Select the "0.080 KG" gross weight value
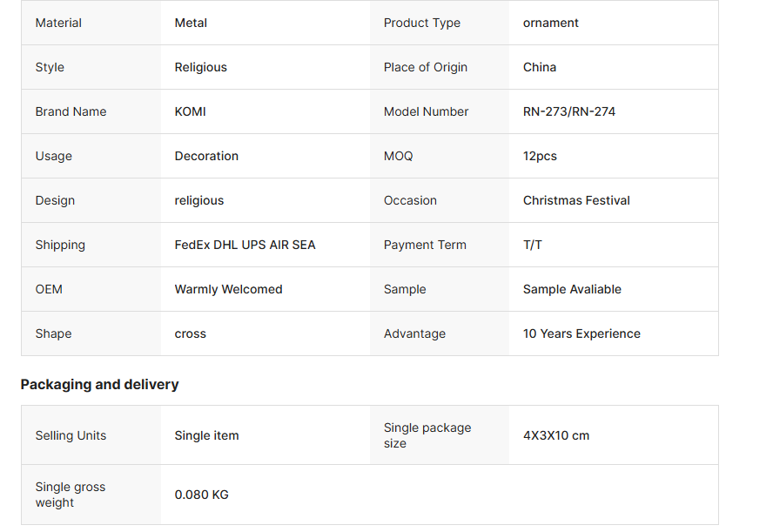The width and height of the screenshot is (773, 532). [201, 495]
